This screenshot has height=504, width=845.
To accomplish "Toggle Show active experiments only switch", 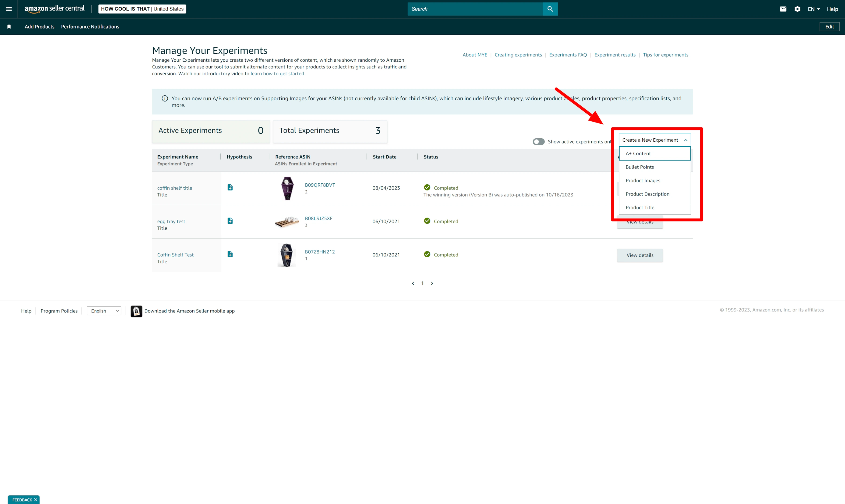I will click(538, 142).
